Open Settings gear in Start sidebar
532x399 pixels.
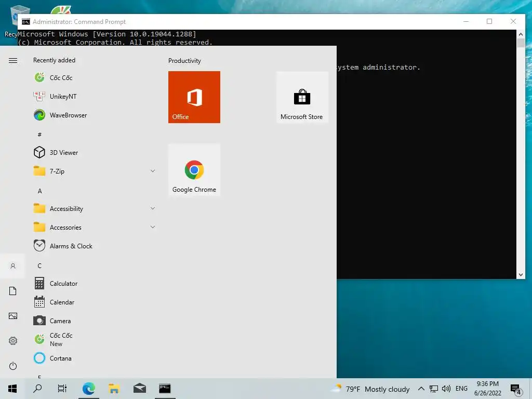pyautogui.click(x=13, y=341)
